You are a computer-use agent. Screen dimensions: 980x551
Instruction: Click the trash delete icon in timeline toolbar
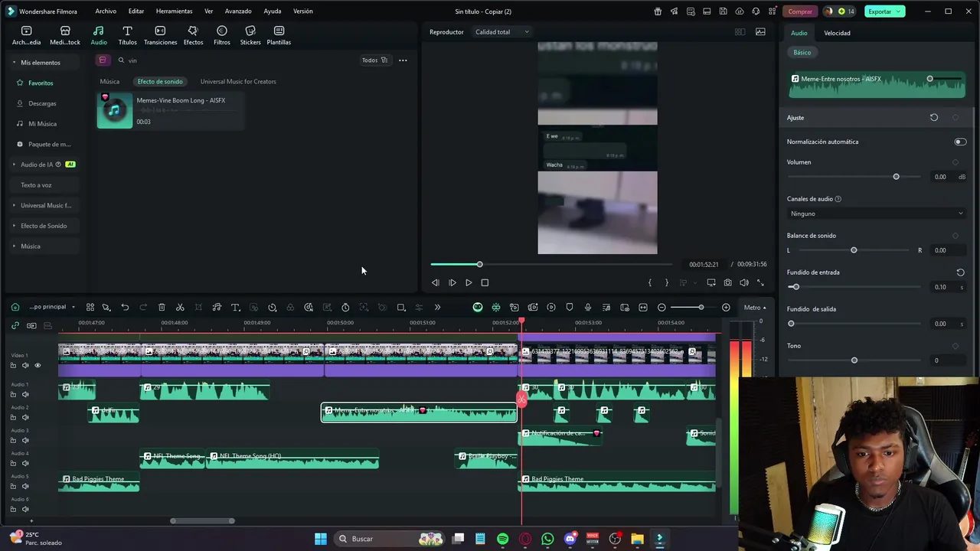[x=162, y=307]
